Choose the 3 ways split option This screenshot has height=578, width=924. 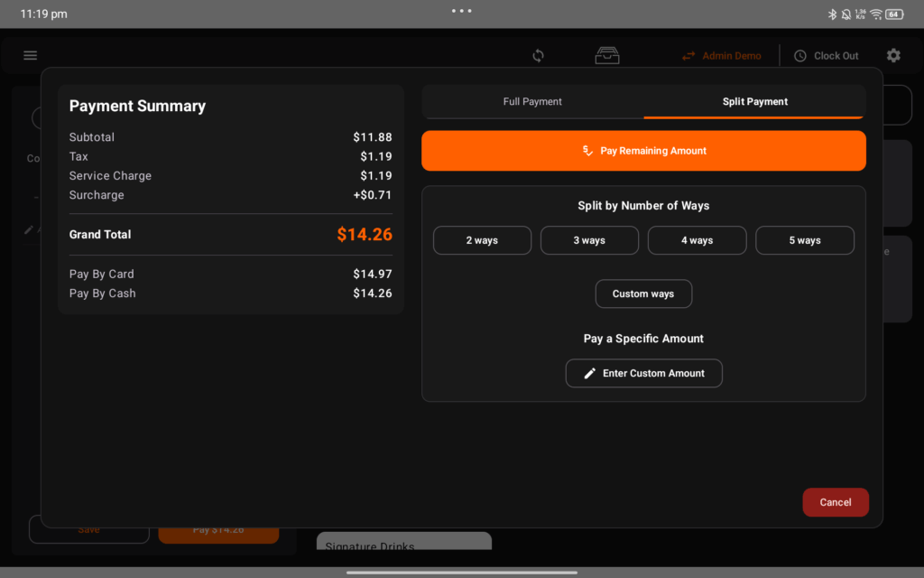click(589, 240)
